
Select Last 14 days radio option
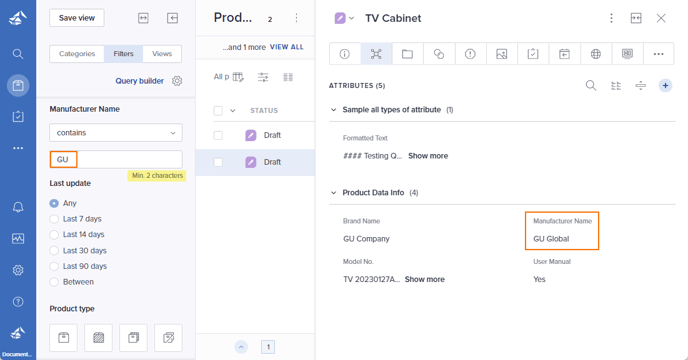click(x=54, y=234)
